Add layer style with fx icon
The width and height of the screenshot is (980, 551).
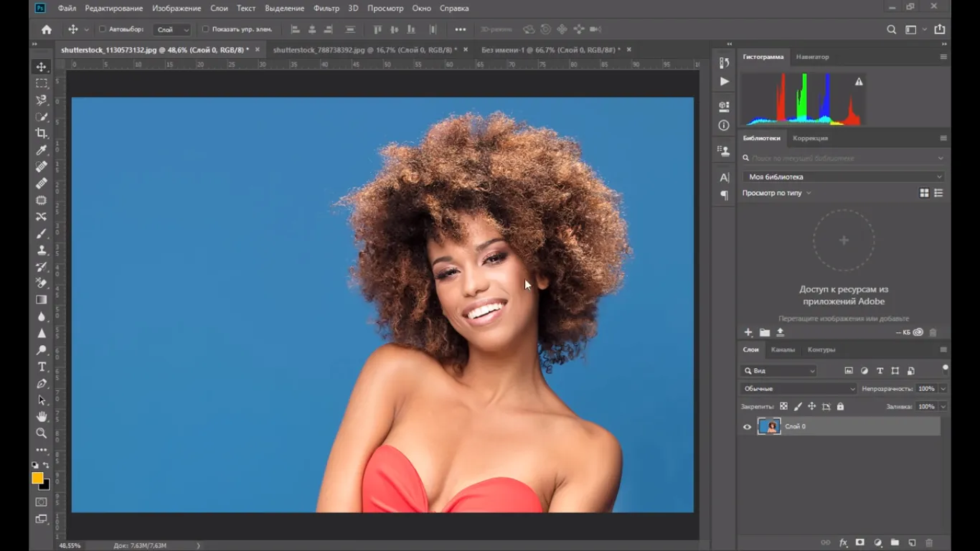click(844, 542)
